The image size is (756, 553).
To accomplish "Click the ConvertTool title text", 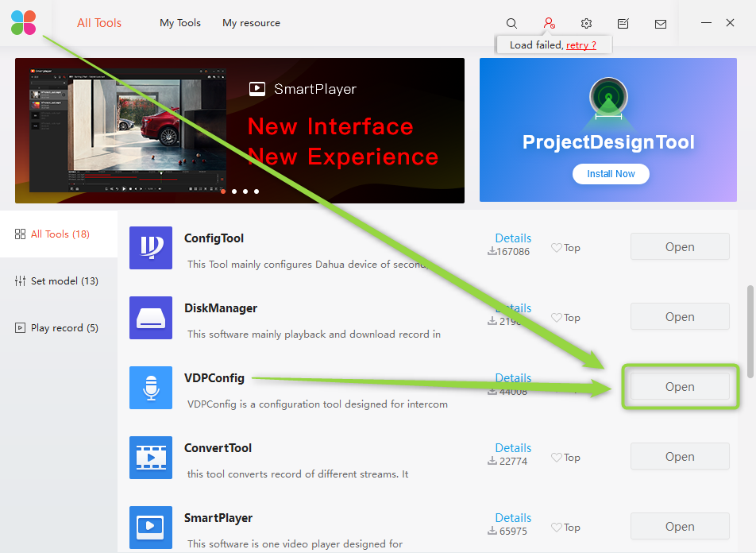I will (x=218, y=448).
